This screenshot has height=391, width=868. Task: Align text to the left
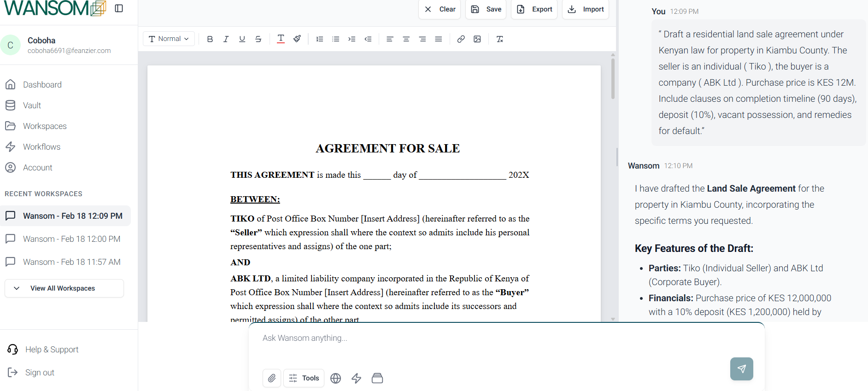(390, 39)
